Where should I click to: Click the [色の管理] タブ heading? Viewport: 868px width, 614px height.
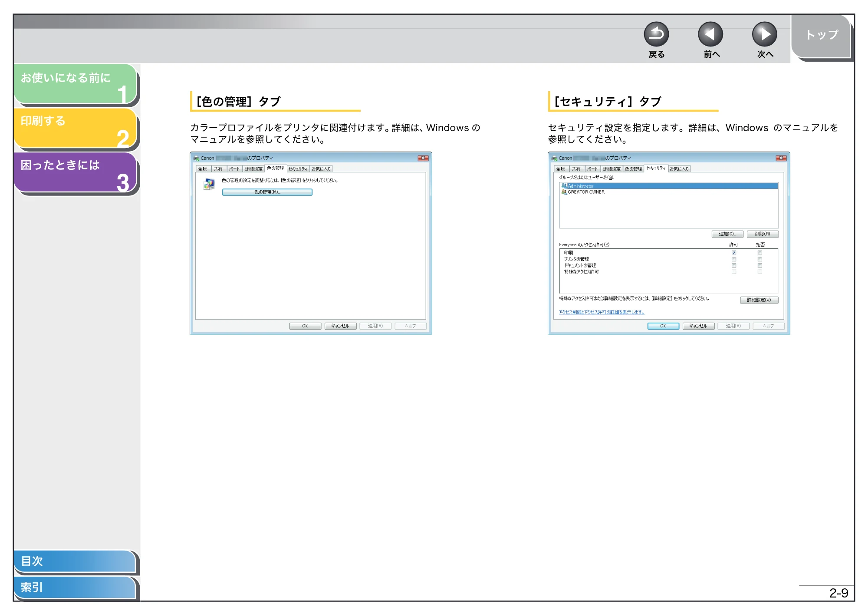238,102
